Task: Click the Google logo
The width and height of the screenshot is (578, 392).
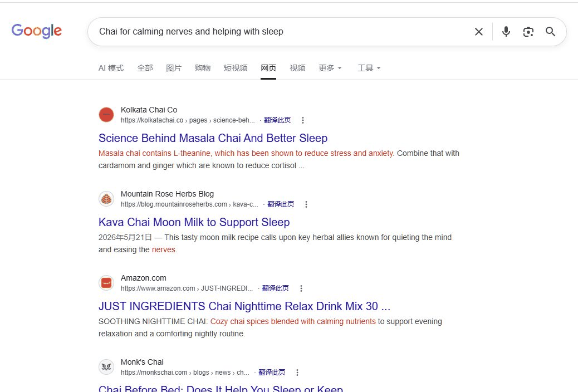Action: coord(37,31)
